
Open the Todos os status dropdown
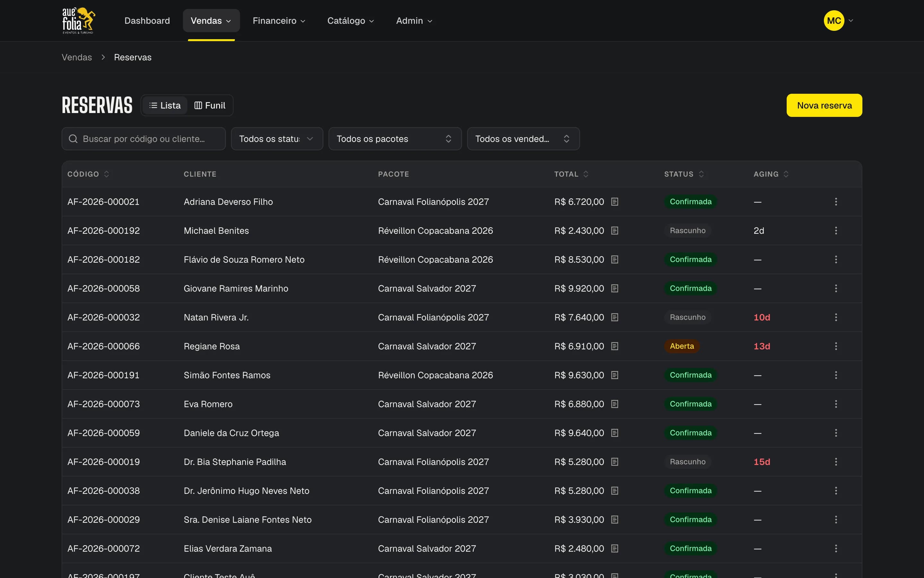(277, 139)
